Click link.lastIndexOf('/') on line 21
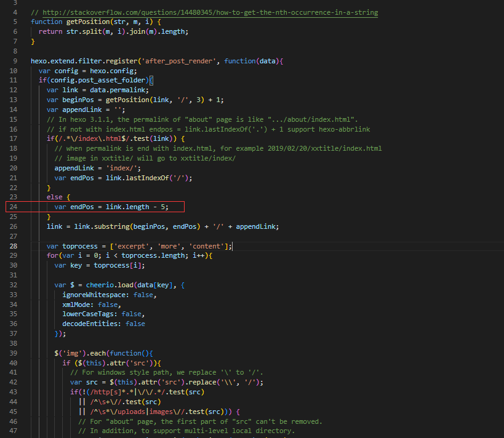The image size is (504, 438). [146, 178]
